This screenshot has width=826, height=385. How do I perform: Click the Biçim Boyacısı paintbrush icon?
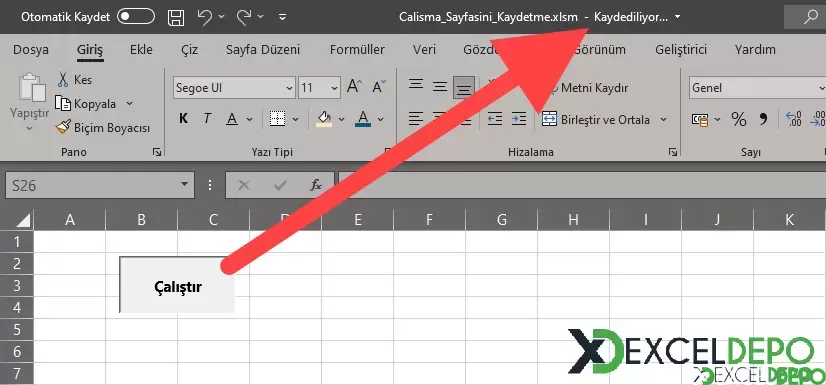pyautogui.click(x=63, y=127)
